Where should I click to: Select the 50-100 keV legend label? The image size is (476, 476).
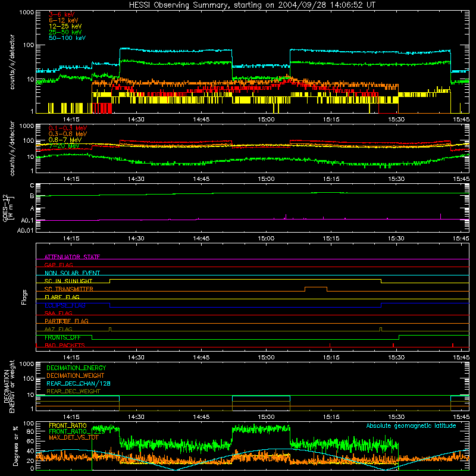tap(67, 38)
